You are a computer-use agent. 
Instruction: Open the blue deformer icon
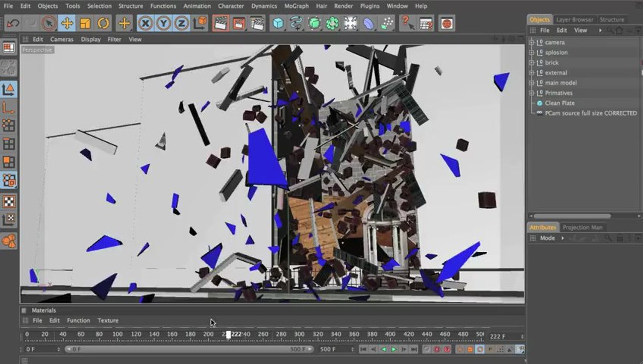coord(369,23)
